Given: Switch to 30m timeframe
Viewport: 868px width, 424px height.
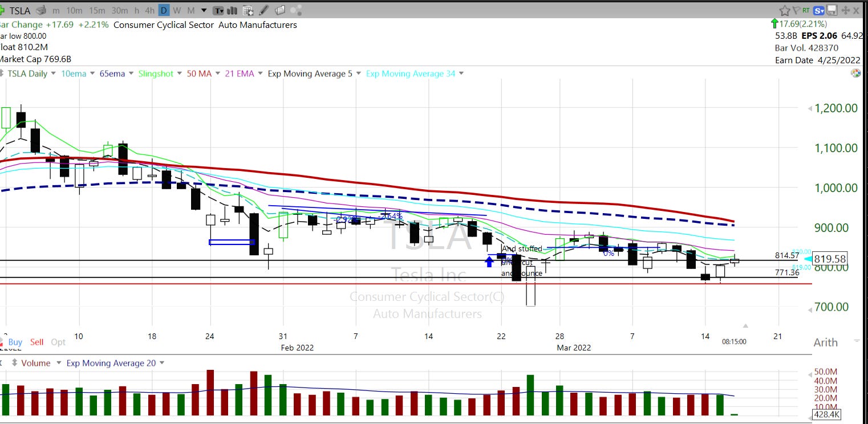Looking at the screenshot, I should click(120, 10).
